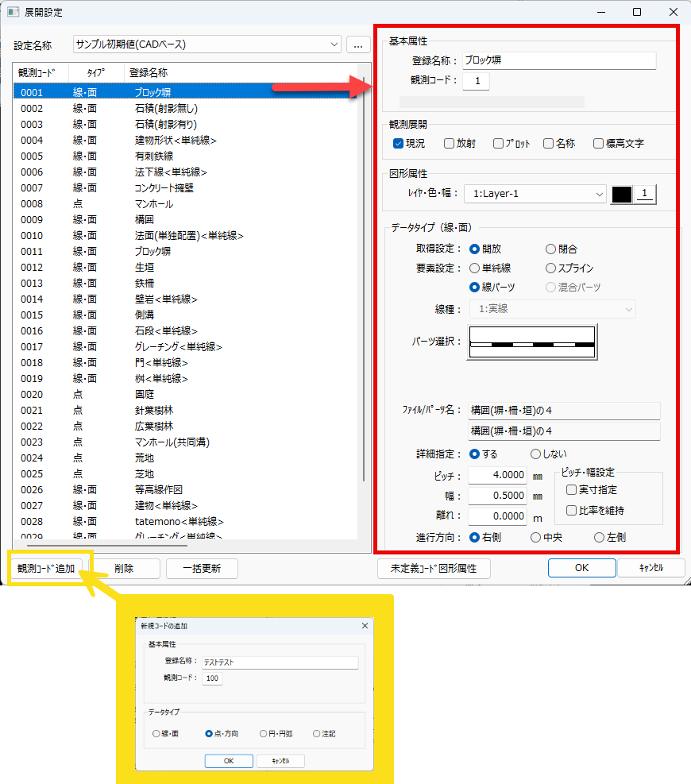Enable the 標高文字 checkbox
The width and height of the screenshot is (691, 784).
click(x=599, y=144)
